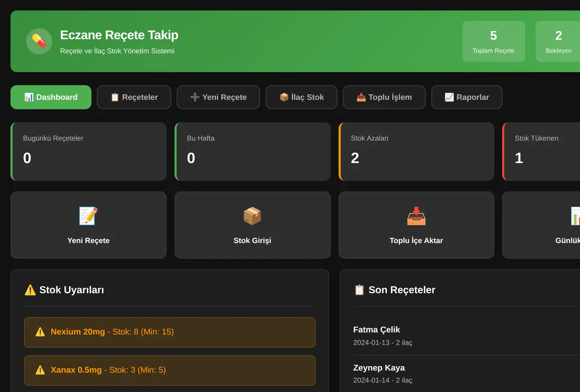Open Zeynep Kaya's recent prescription
This screenshot has width=580, height=392.
(466, 374)
